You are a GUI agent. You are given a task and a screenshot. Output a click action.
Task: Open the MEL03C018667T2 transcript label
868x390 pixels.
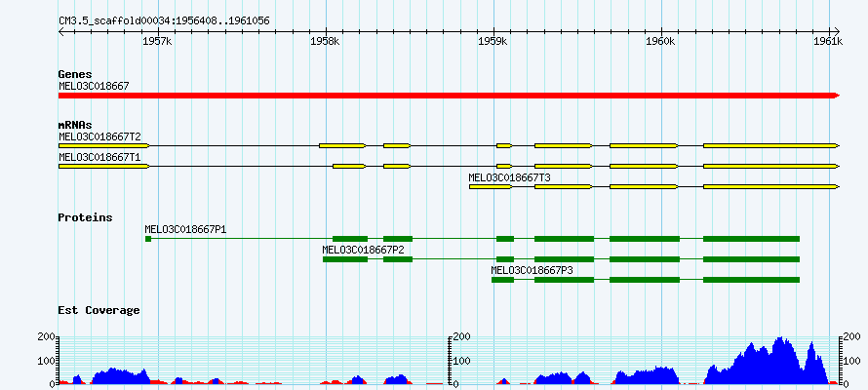click(100, 136)
